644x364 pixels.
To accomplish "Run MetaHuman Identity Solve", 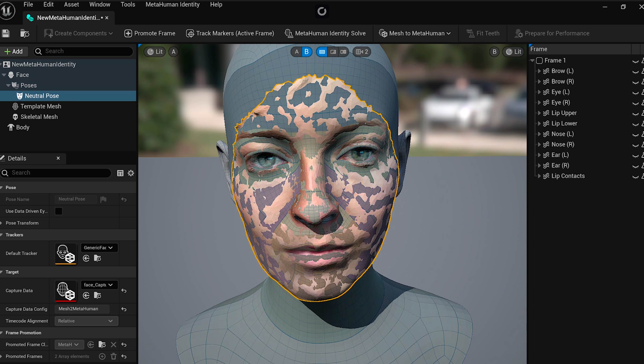I will pyautogui.click(x=325, y=33).
